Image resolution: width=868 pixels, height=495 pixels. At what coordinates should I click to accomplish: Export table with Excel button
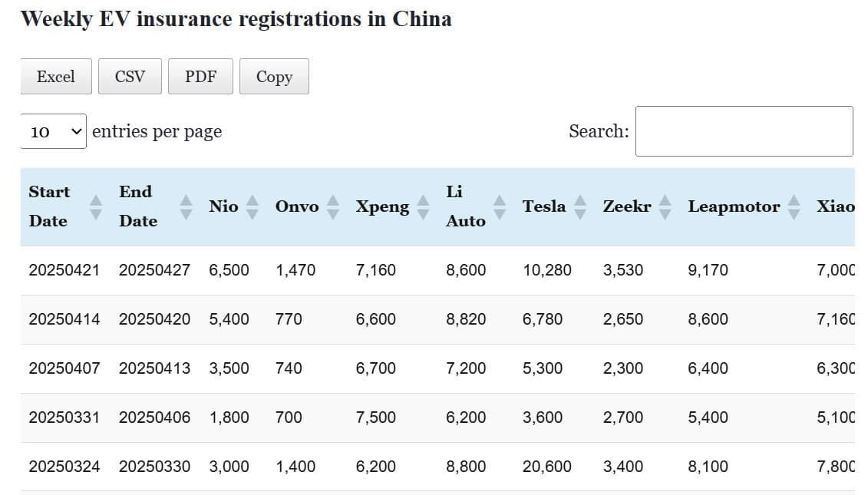tap(56, 77)
